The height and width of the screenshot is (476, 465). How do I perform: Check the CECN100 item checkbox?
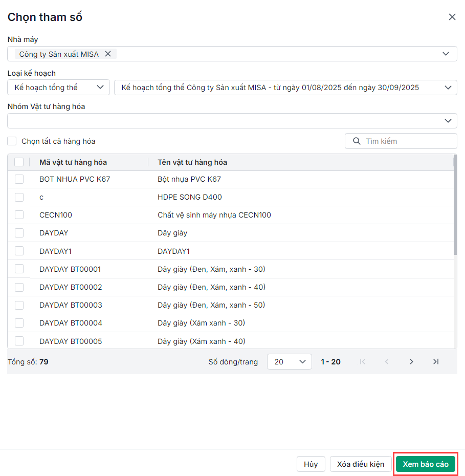(x=19, y=215)
